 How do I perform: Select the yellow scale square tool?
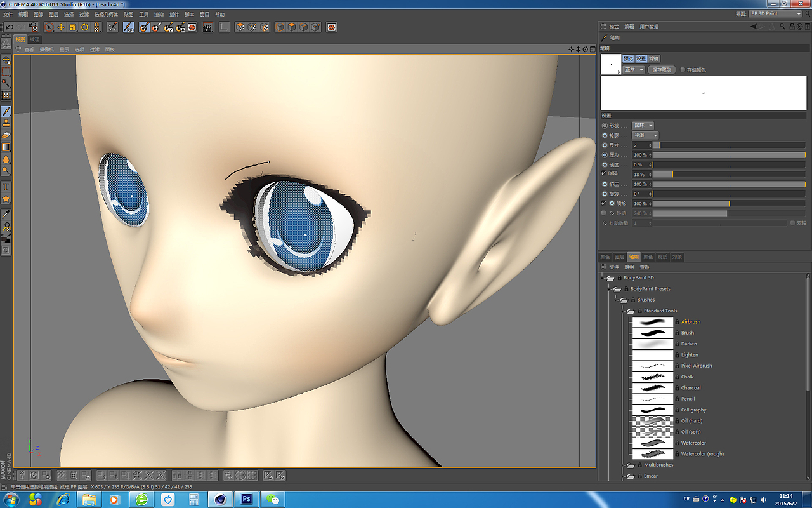(x=73, y=27)
